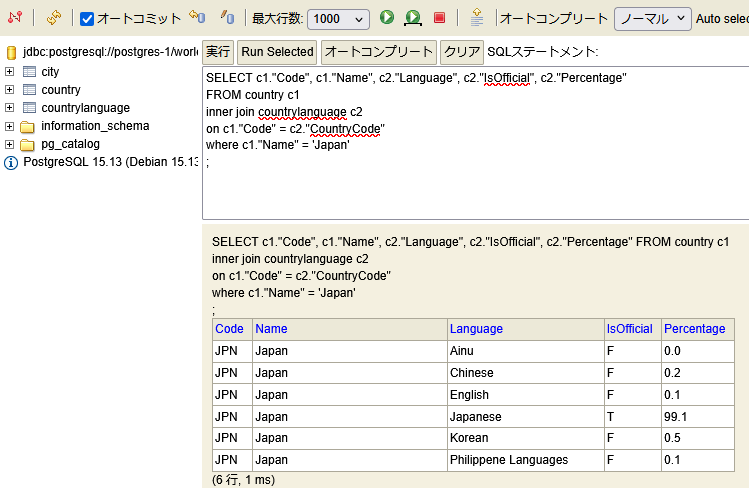The width and height of the screenshot is (749, 488).
Task: Click the green run selected icon
Action: [412, 18]
